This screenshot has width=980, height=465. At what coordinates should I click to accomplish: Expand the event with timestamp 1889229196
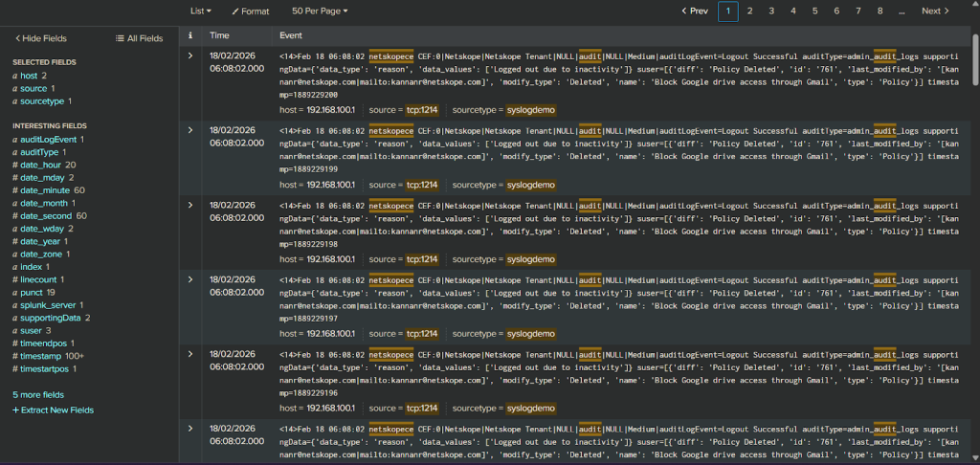[190, 354]
